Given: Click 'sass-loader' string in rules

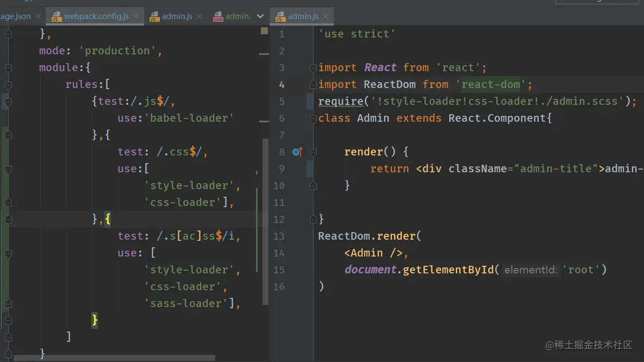Looking at the screenshot, I should click(186, 304).
